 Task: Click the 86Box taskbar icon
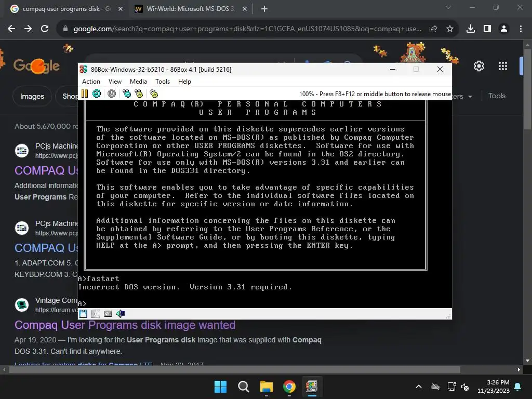(x=312, y=387)
